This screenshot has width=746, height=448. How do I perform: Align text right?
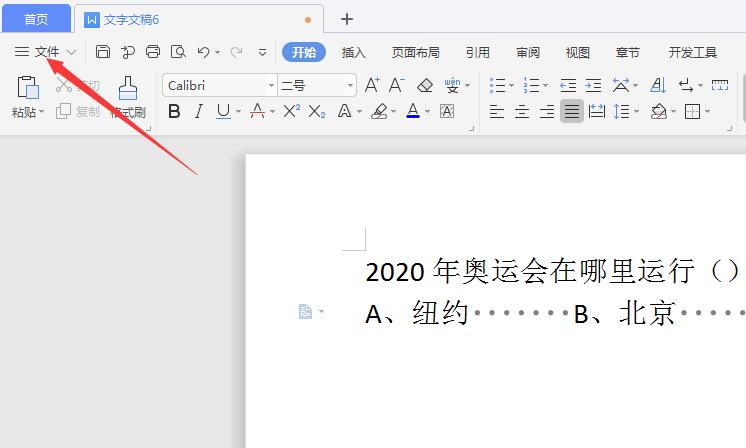tap(547, 112)
